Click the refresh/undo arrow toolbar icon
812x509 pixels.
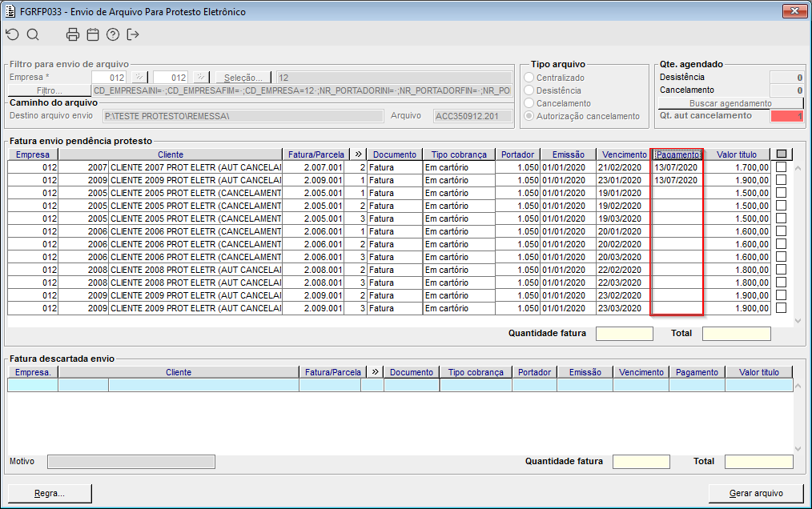(12, 34)
